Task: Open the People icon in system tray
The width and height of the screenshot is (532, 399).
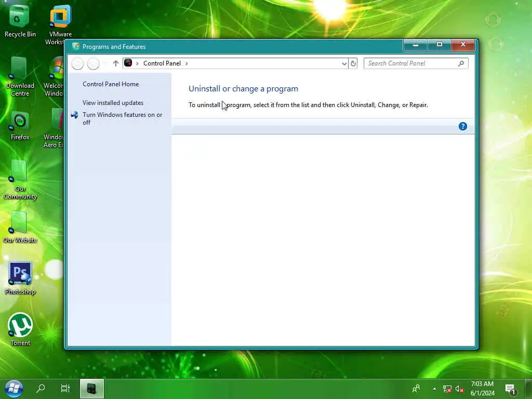Action: pos(416,389)
